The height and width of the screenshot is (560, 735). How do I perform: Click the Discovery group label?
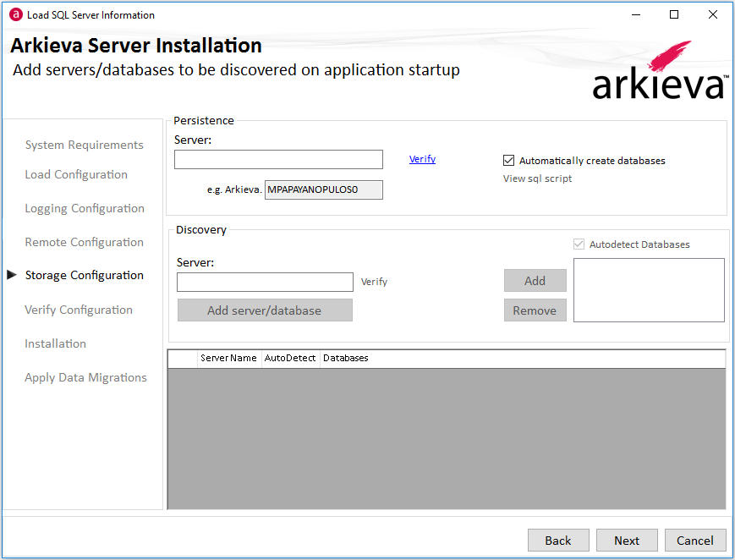coord(201,230)
